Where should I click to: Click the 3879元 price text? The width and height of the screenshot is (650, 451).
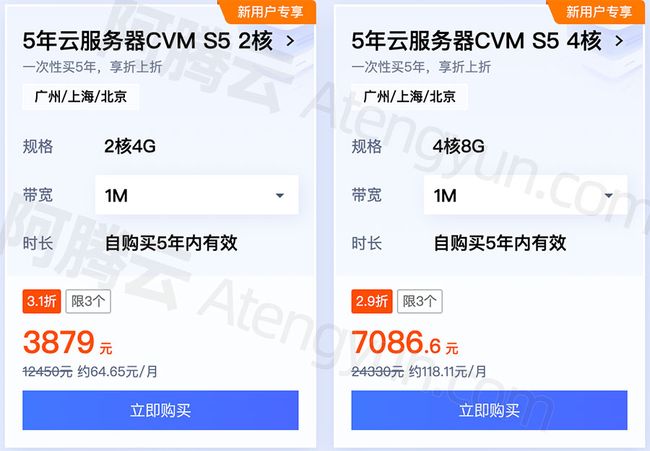tap(68, 342)
